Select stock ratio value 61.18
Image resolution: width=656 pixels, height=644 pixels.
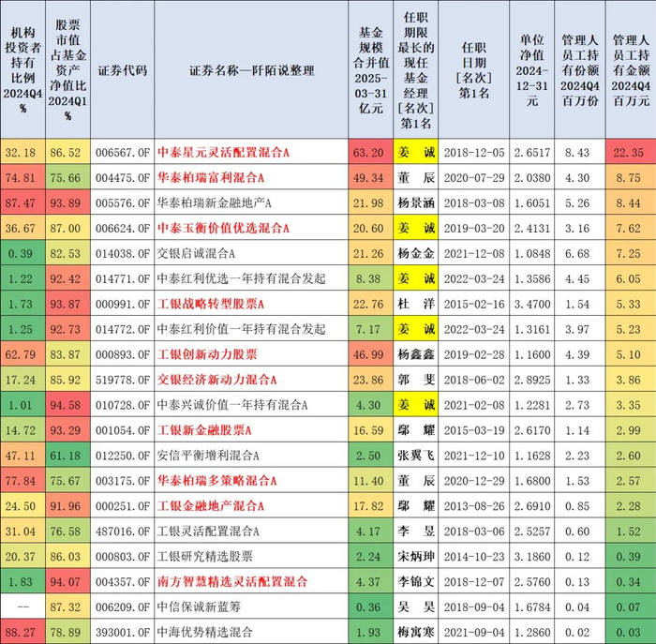point(66,456)
